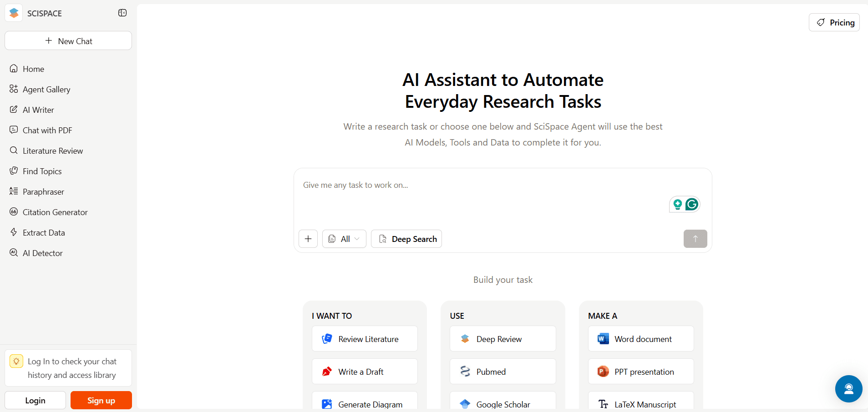Open the Chat with PDF page
Viewport: 868px width, 412px height.
(47, 131)
